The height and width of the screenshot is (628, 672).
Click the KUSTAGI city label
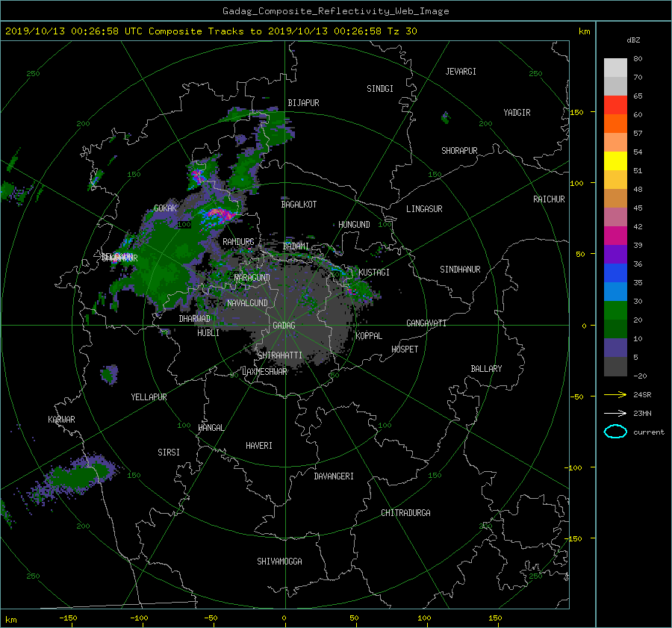[x=374, y=273]
